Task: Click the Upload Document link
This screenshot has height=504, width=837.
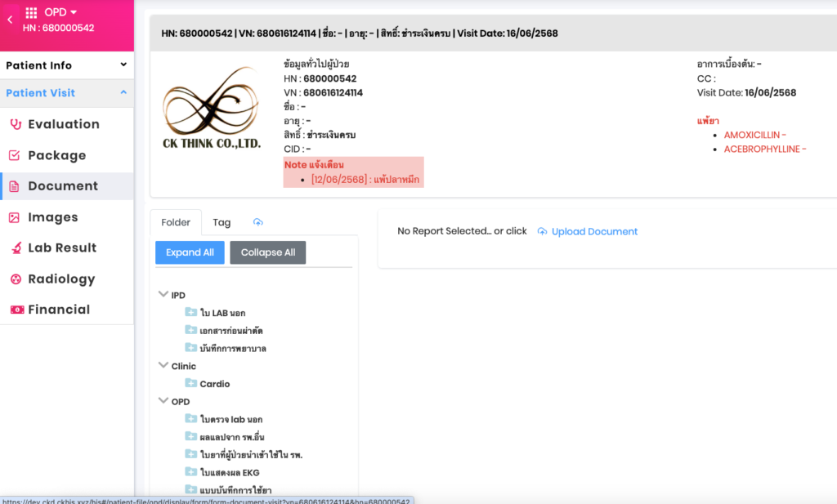Action: (x=594, y=231)
